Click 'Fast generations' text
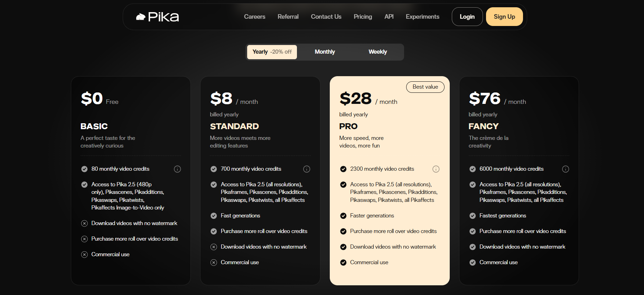 (240, 216)
